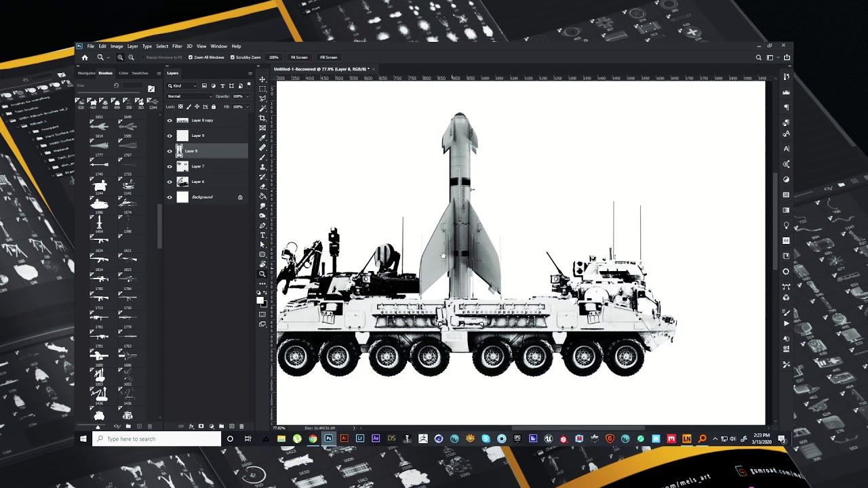
Task: Select the Move tool
Action: (262, 79)
